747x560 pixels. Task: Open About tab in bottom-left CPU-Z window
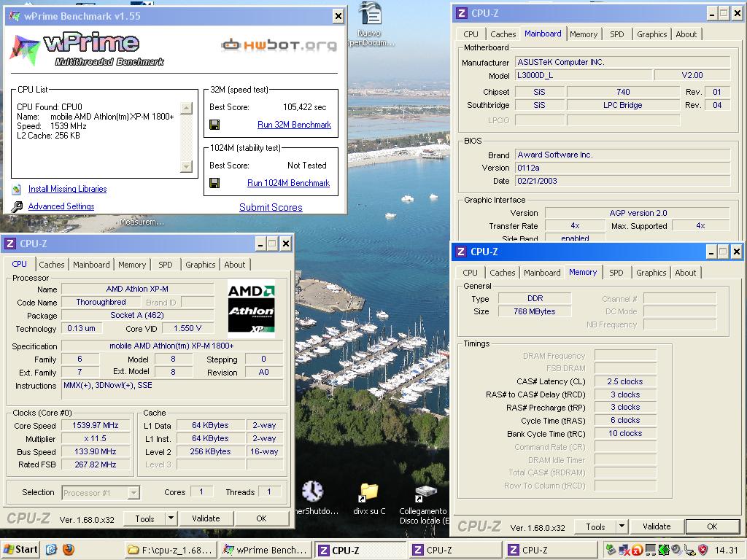pyautogui.click(x=234, y=265)
